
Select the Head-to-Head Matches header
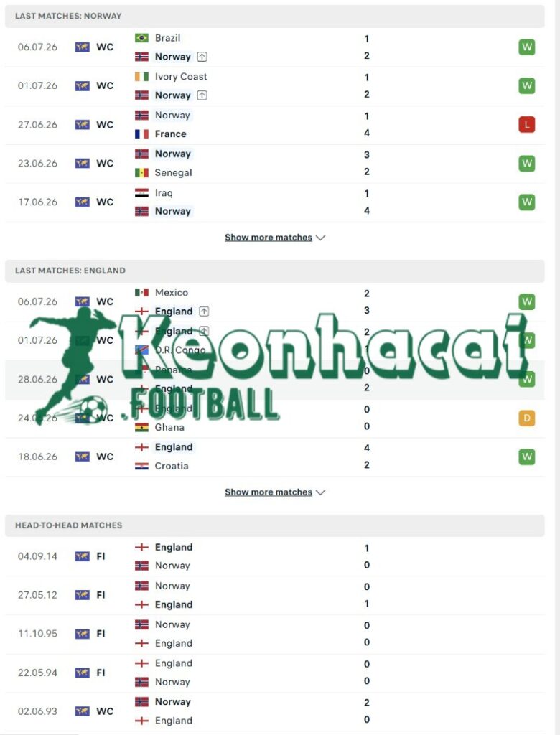[275, 525]
